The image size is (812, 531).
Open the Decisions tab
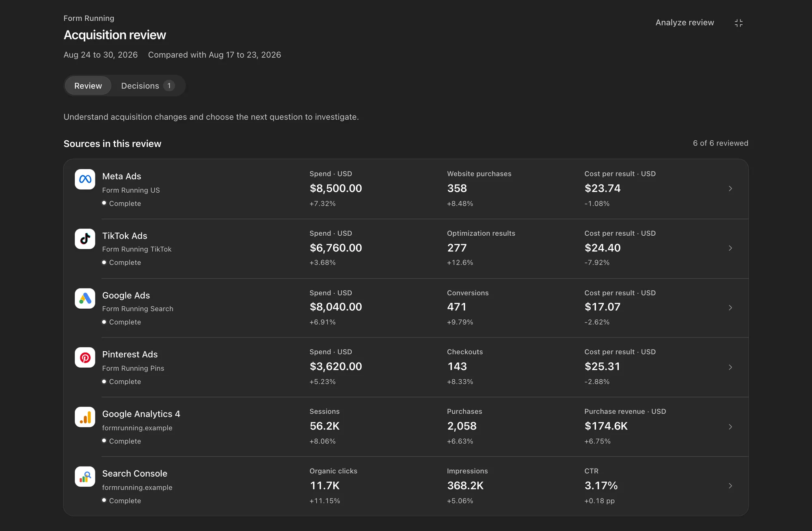[x=148, y=86]
